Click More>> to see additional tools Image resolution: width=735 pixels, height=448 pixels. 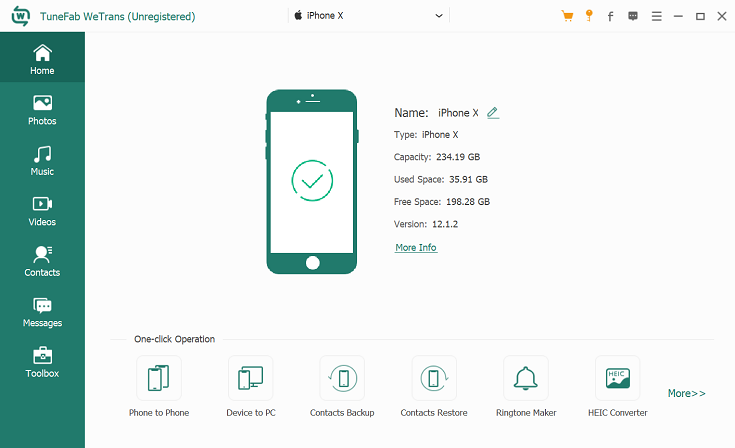686,393
